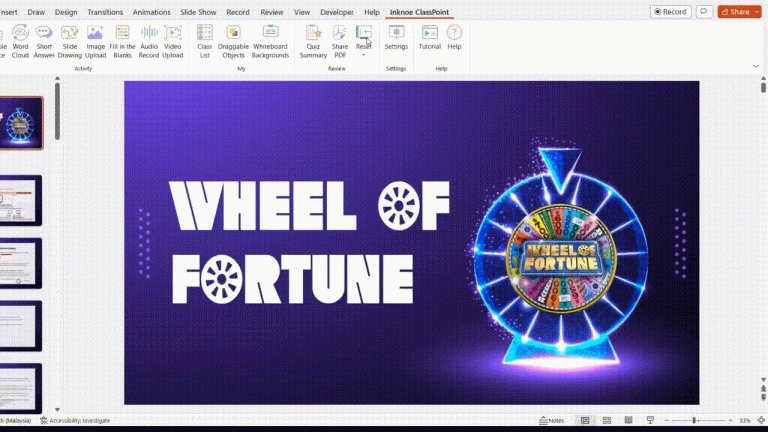This screenshot has width=768, height=432.
Task: Switch to Reading View
Action: point(626,420)
